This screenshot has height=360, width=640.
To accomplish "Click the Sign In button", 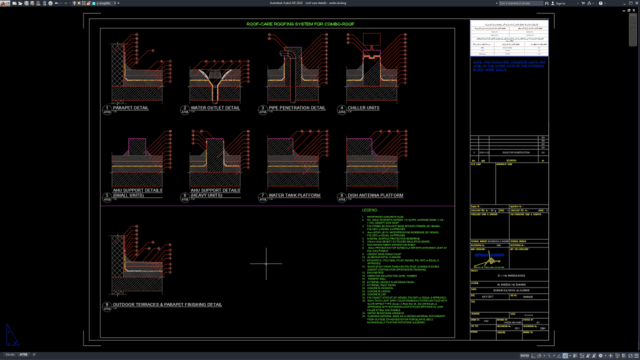I will 559,3.
